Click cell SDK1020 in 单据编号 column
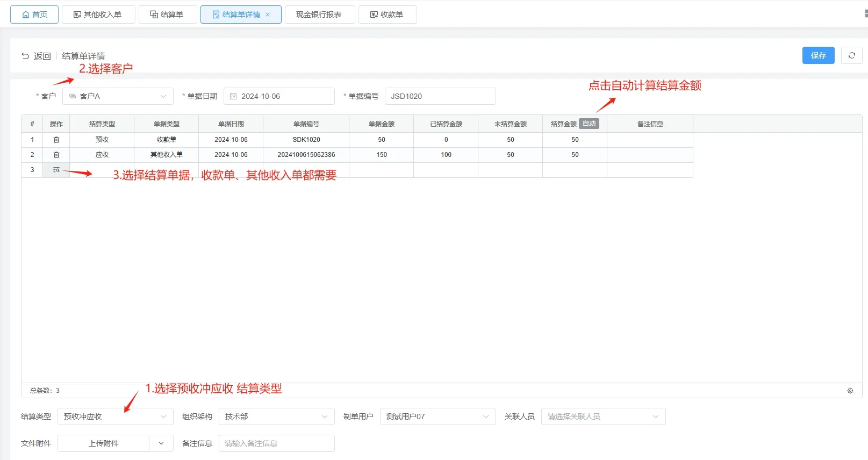868x460 pixels. pos(306,140)
